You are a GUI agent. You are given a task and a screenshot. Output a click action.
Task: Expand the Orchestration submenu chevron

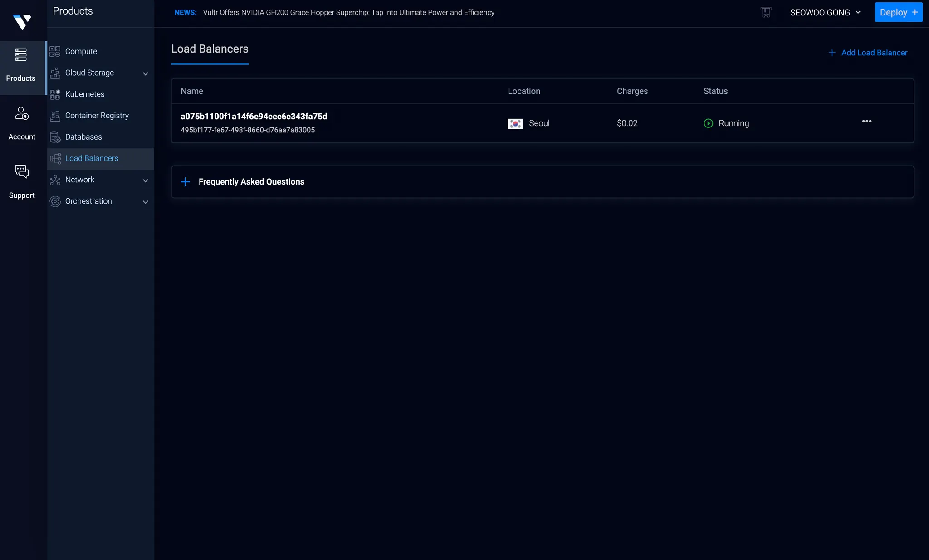pyautogui.click(x=146, y=202)
